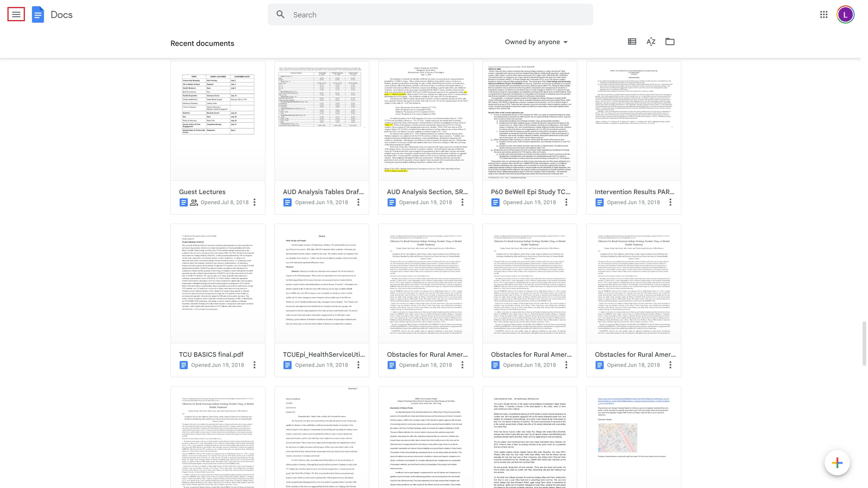Open the main menu hamburger icon
This screenshot has width=868, height=488.
16,14
